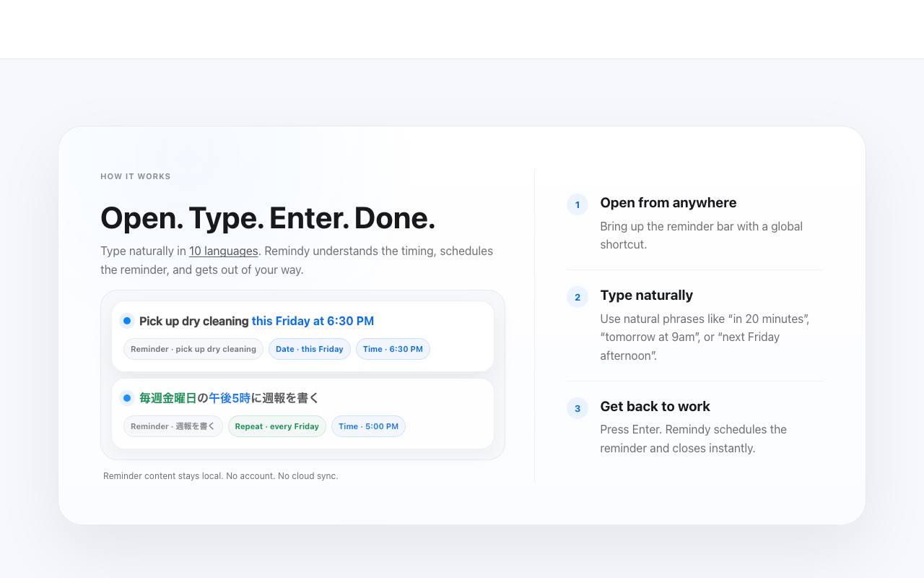Select the "Repeat · every Friday" chip

(x=277, y=426)
